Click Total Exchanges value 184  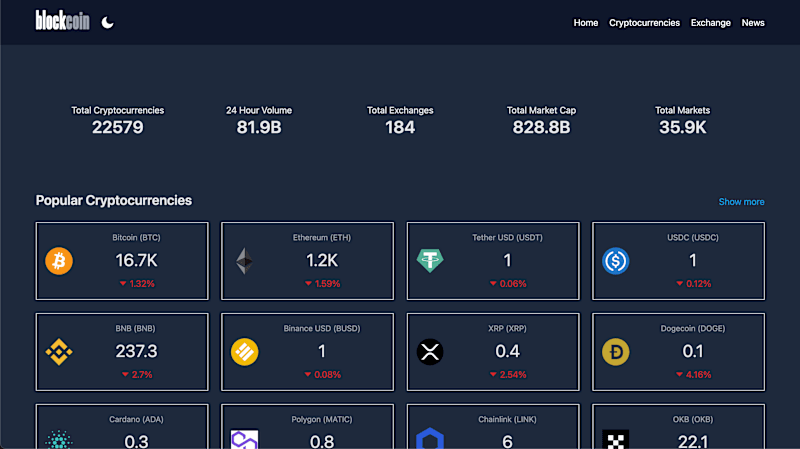point(400,127)
